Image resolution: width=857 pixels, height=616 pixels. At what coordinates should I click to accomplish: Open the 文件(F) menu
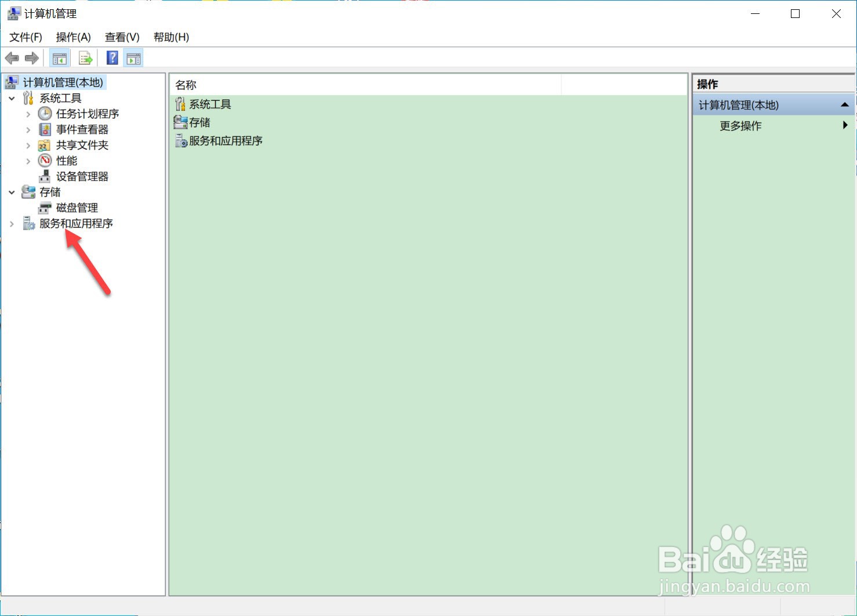point(26,37)
